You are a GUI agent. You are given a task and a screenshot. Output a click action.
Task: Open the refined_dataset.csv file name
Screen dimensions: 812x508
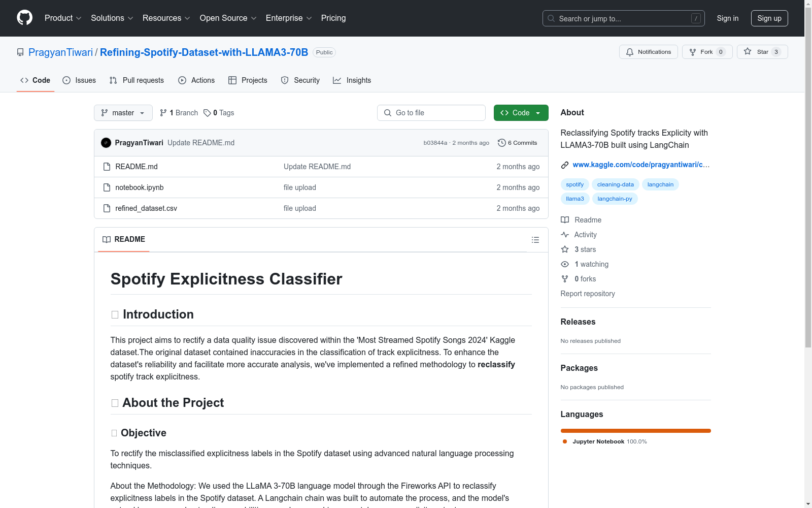146,208
